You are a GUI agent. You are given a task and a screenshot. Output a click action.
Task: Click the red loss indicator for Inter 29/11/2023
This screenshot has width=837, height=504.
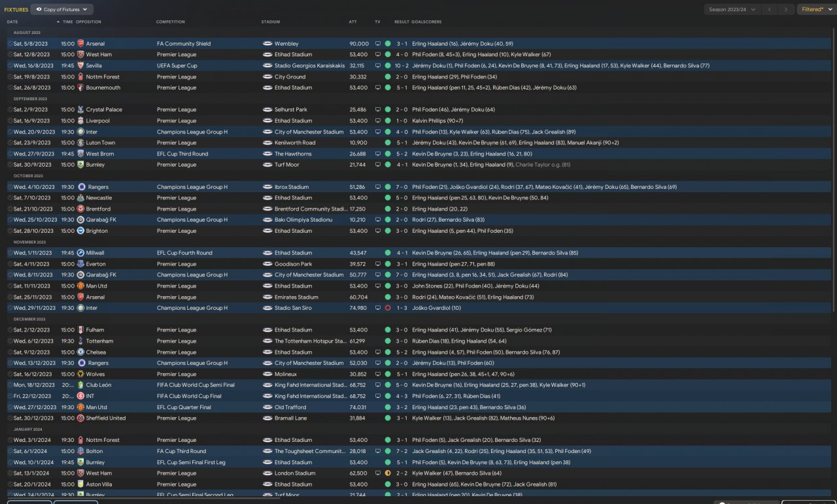point(388,308)
